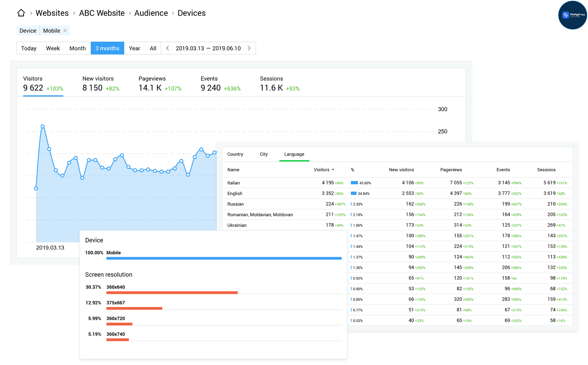Switch to the Country tab
The height and width of the screenshot is (365, 588).
click(x=235, y=154)
